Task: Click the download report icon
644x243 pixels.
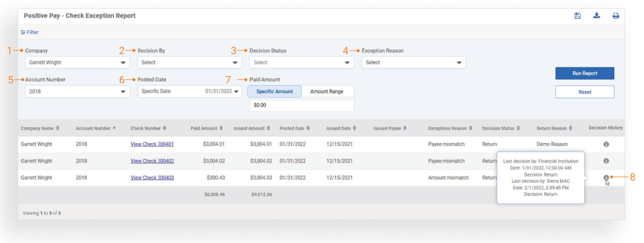Action: pos(597,15)
